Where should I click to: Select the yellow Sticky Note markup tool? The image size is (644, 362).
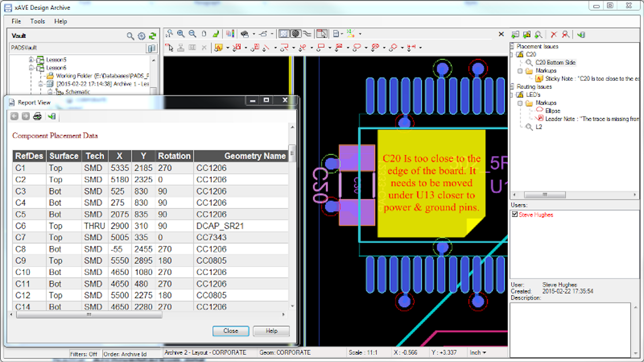220,47
